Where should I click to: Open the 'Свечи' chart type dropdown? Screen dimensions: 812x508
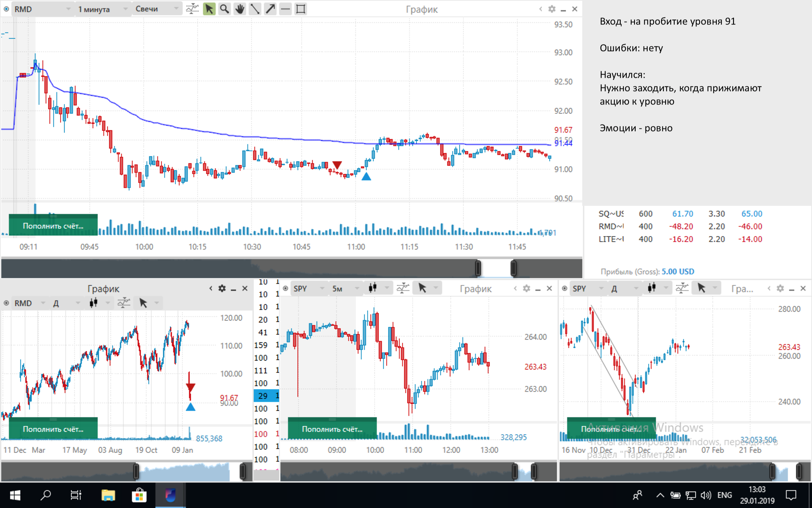157,9
